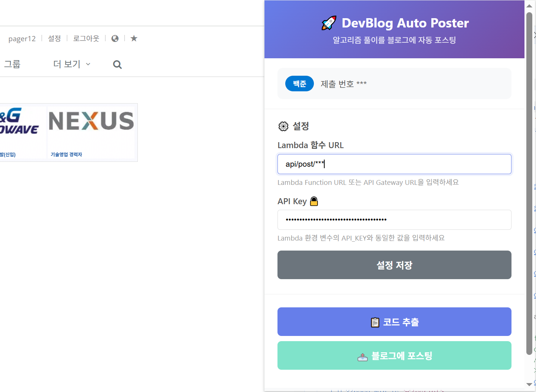Click the 로그아웃 link

[86, 39]
